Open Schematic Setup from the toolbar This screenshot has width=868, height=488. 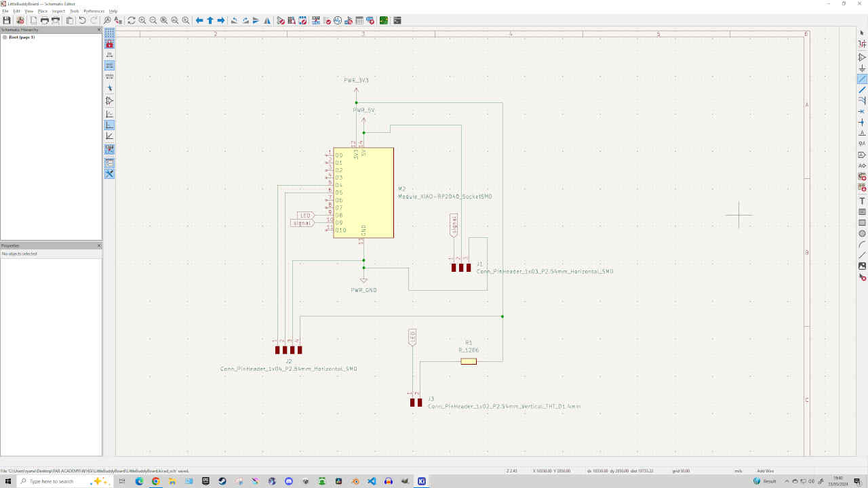[x=20, y=20]
